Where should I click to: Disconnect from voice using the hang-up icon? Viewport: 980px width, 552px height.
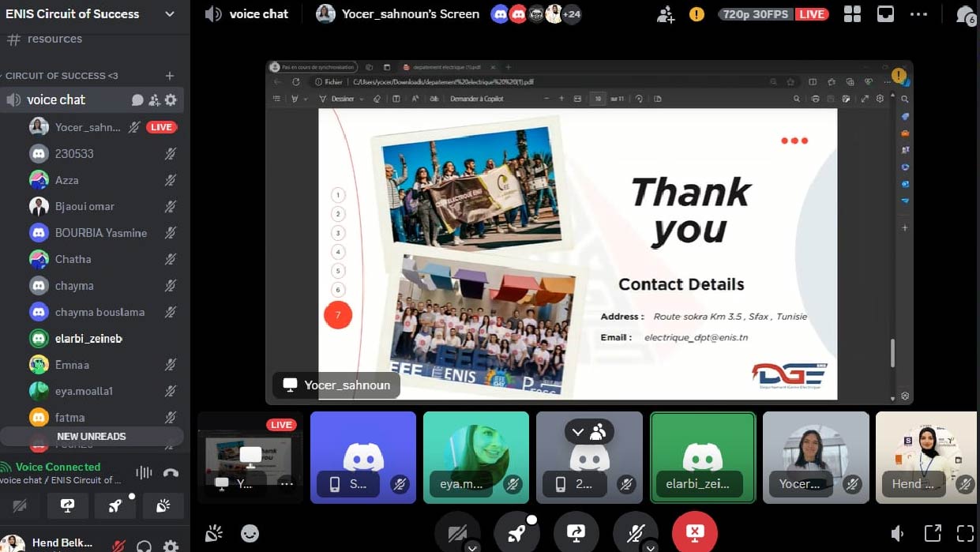point(171,473)
